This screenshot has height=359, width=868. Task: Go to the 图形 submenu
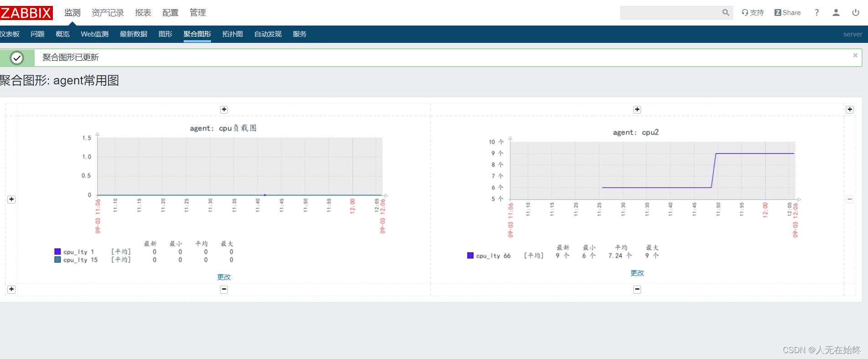click(165, 34)
